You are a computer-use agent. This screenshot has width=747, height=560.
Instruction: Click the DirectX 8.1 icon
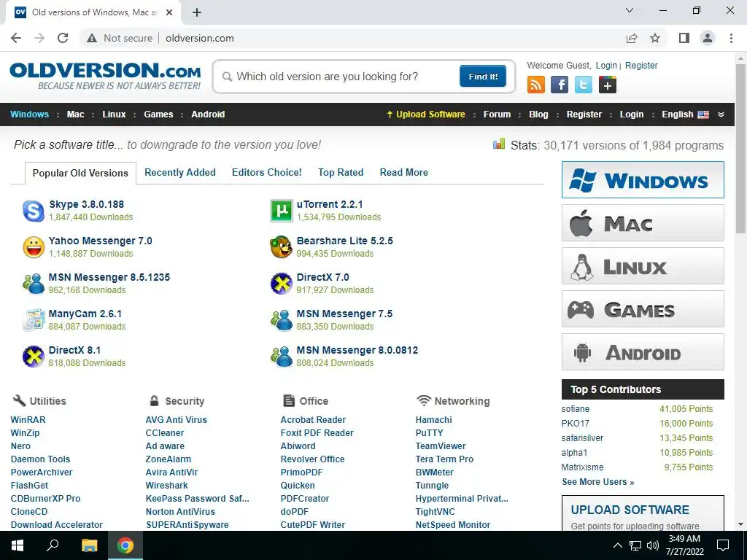click(x=34, y=357)
